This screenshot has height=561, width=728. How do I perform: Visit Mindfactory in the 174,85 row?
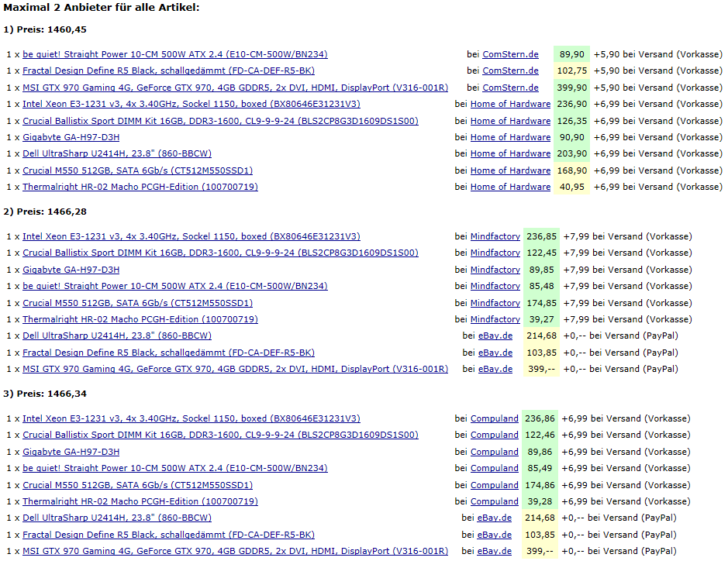tap(495, 303)
